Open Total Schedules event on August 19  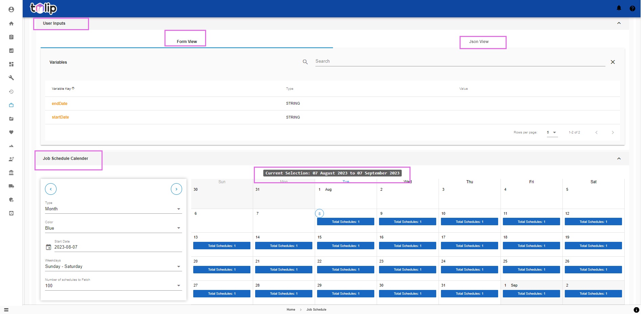pyautogui.click(x=593, y=246)
